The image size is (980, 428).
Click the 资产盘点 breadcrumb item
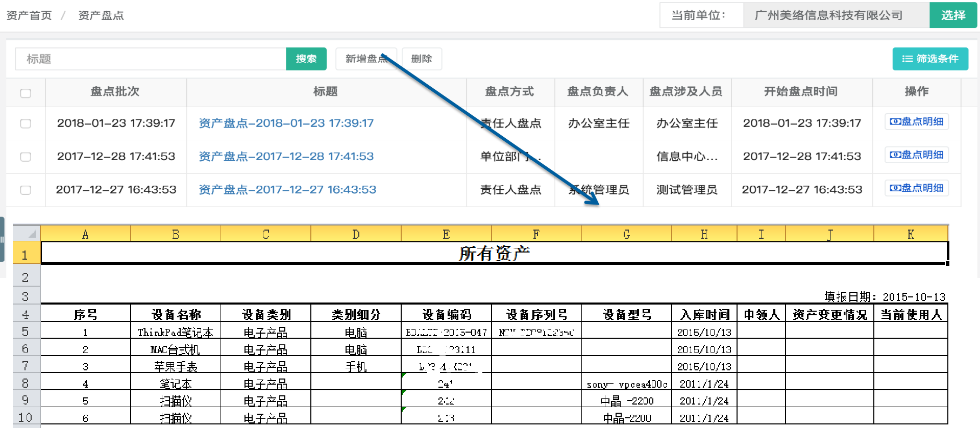[101, 15]
